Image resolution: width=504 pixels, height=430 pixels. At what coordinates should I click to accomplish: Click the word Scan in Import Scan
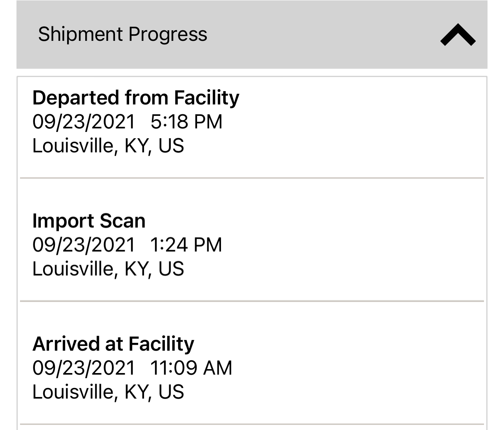122,221
